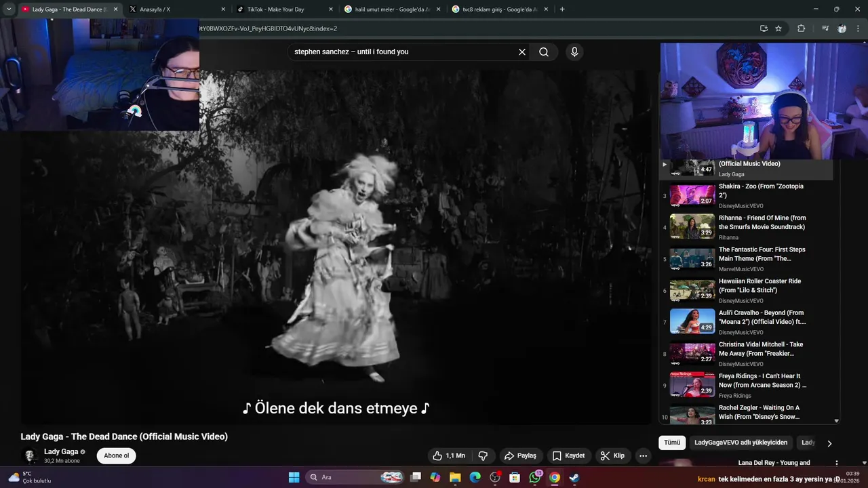
Task: Show more filter chips with right chevron
Action: [829, 443]
